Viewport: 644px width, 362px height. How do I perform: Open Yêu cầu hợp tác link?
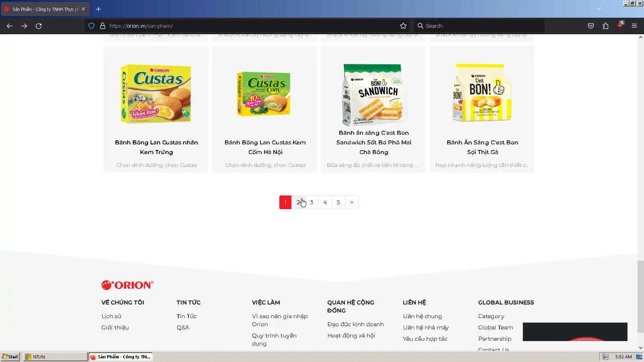(x=425, y=339)
